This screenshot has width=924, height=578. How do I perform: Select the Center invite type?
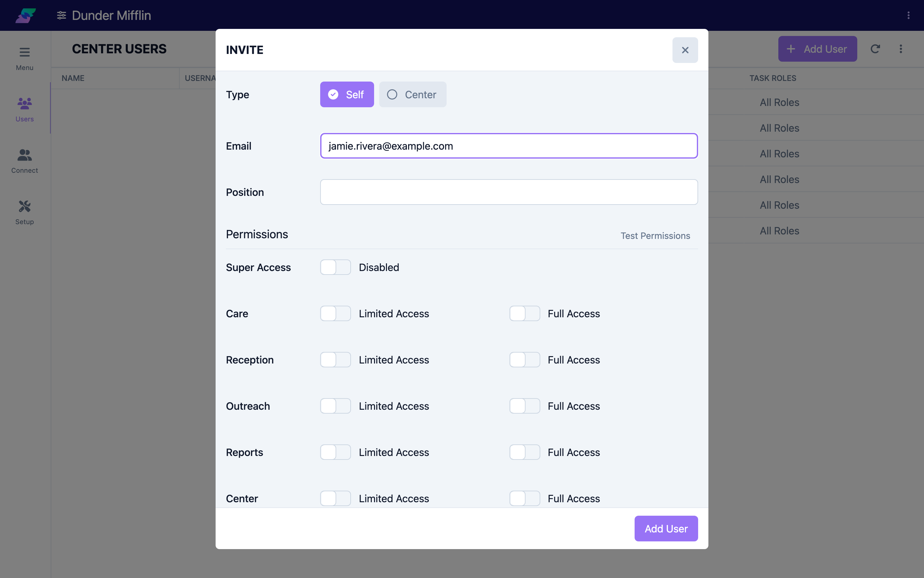pyautogui.click(x=412, y=94)
